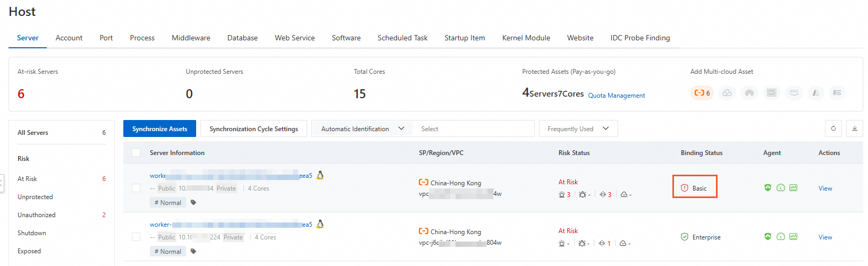Screen dimensions: 868x266
Task: Click the tag icon in first server row
Action: pos(193,202)
